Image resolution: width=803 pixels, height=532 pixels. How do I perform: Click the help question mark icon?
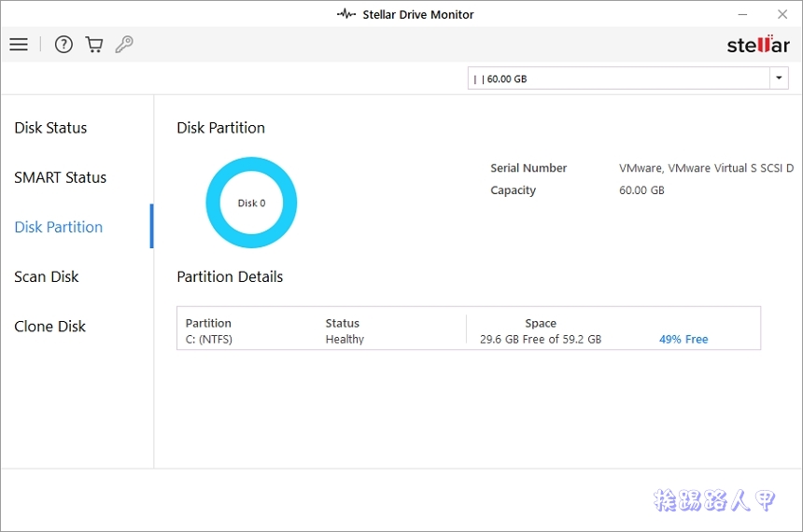click(x=63, y=45)
